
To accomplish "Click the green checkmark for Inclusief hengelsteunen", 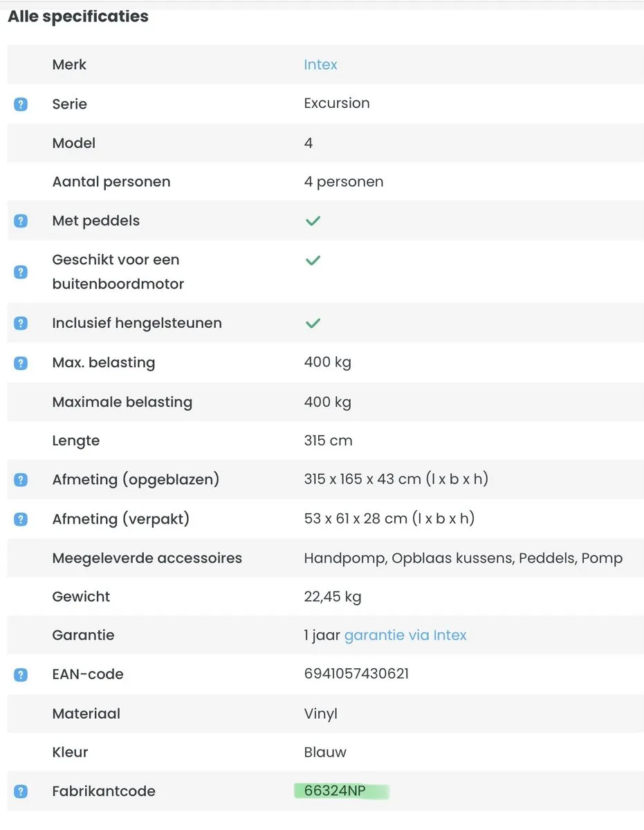I will point(313,323).
